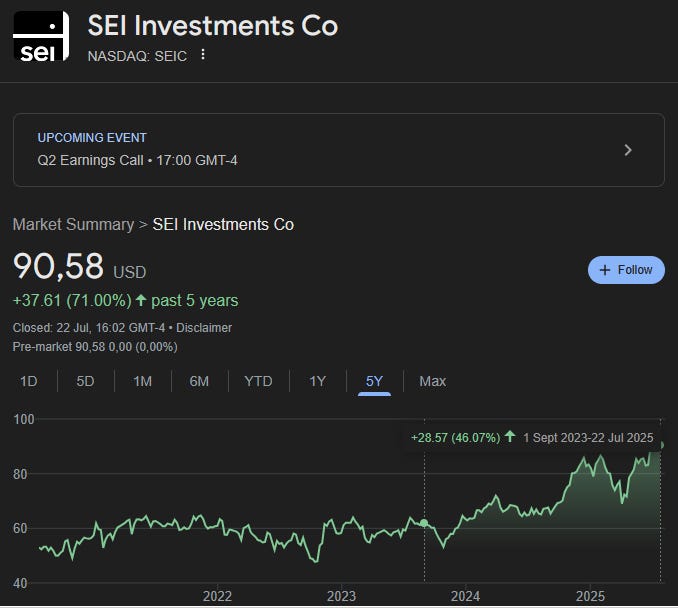Click the SEI company logo
Image resolution: width=678 pixels, height=608 pixels.
click(x=41, y=36)
